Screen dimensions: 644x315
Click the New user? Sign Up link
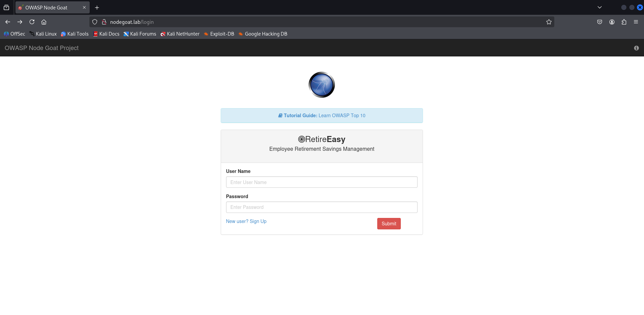[246, 221]
